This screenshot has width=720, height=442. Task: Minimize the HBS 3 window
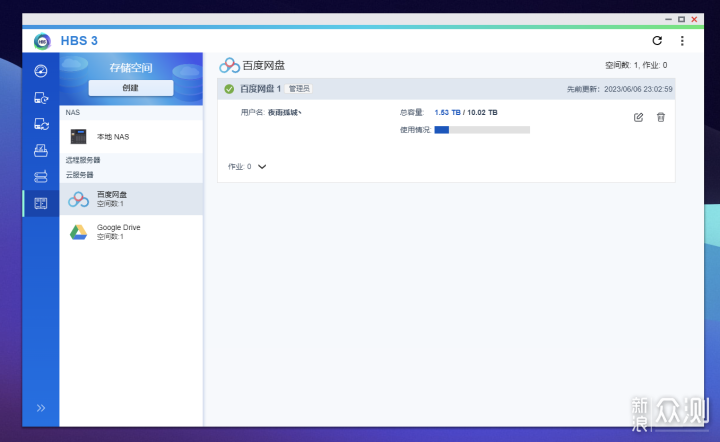[668, 19]
